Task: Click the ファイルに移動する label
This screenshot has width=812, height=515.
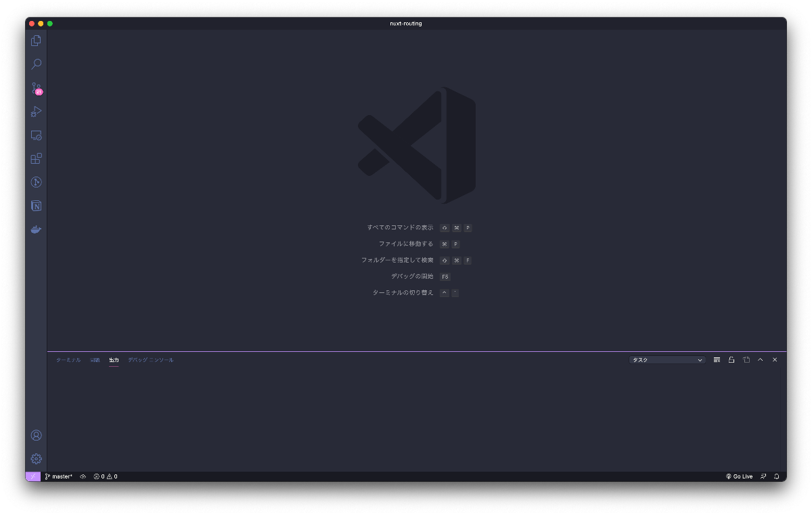Action: (x=406, y=244)
